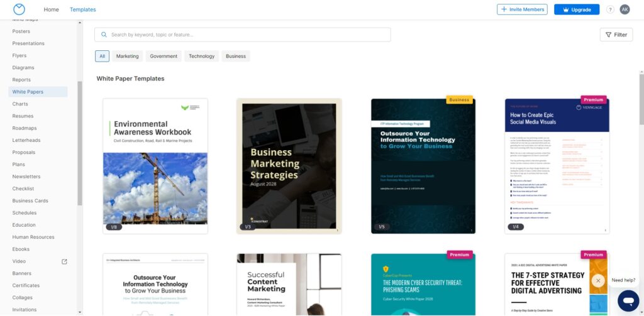Viewport: 644px width, 316px height.
Task: Open Plans category
Action: coord(18,165)
